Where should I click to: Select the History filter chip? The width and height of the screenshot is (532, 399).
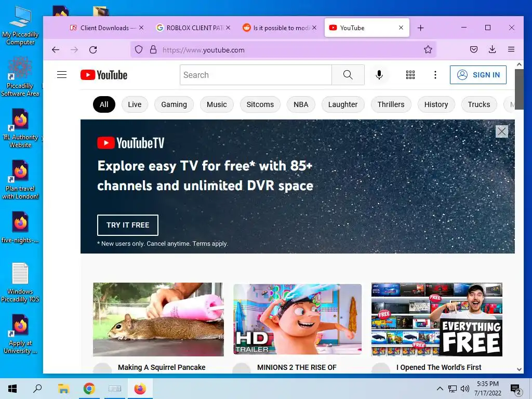tap(436, 104)
